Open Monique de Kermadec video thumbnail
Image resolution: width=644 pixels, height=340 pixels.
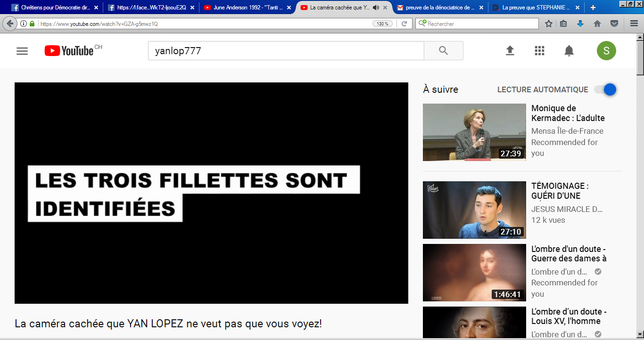[474, 132]
